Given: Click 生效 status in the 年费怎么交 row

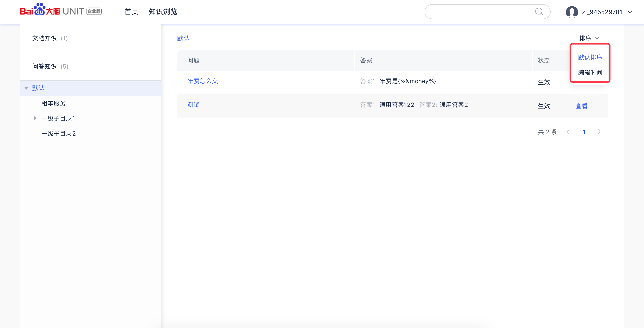Looking at the screenshot, I should (544, 82).
